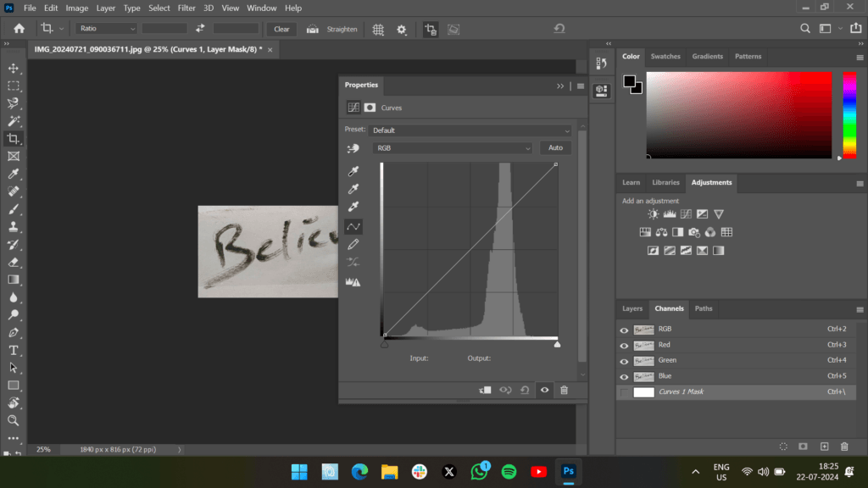Open the RGB channel dropdown in Curves
Screen dimensions: 868x488
[x=453, y=148]
